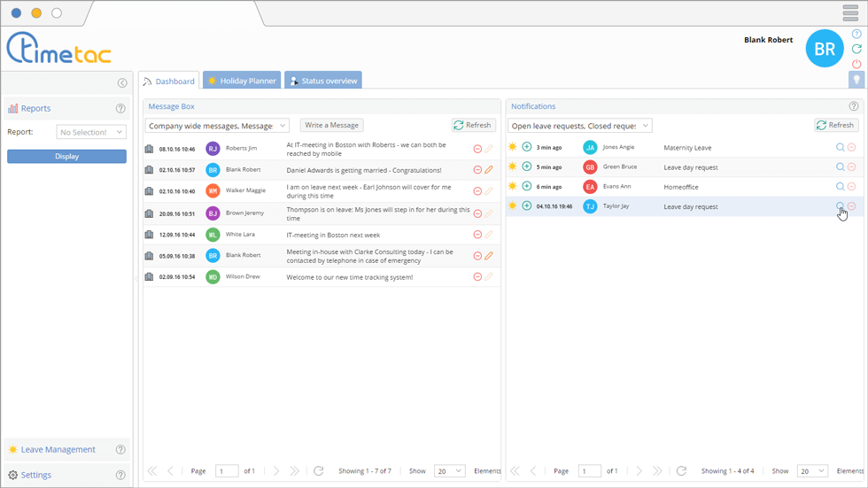Click the green plus icon on Green Bruce's request
Screen dimensions: 868x488
527,167
